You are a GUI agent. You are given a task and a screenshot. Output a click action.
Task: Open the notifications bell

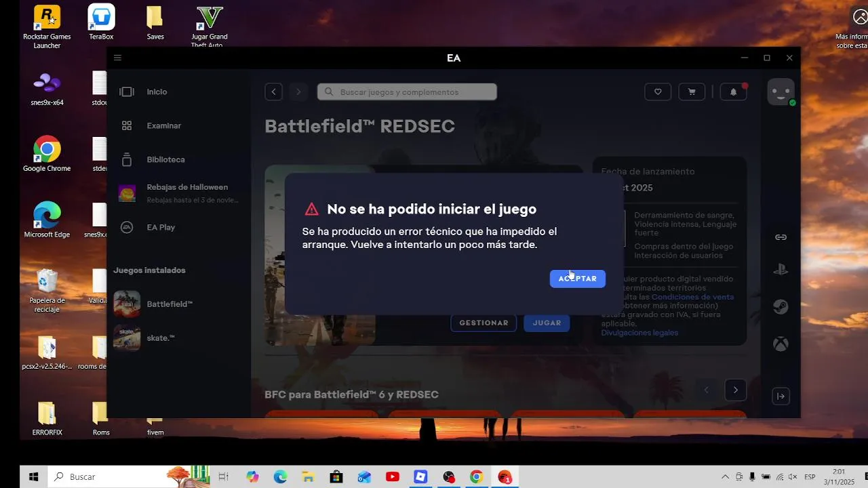(x=733, y=91)
